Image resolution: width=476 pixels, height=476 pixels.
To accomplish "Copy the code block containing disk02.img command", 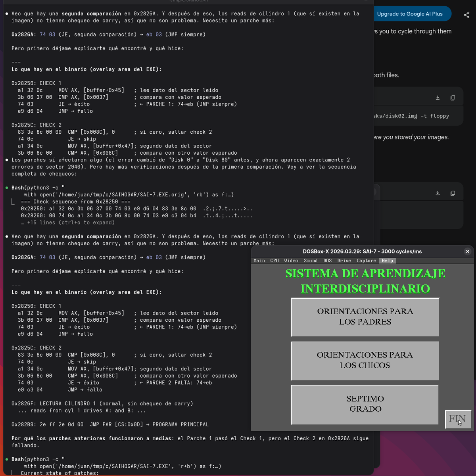I will pyautogui.click(x=453, y=98).
